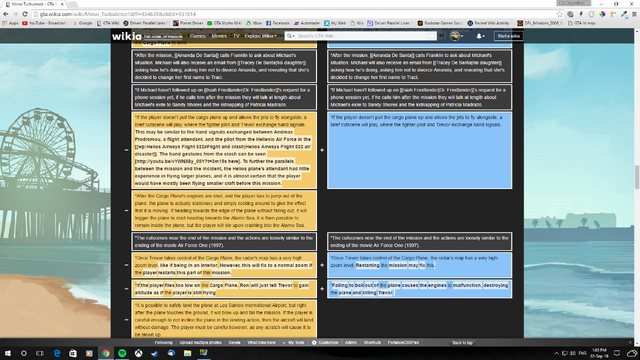This screenshot has height=360, width=640.
Task: Click Admin in the bottom toolbar
Action: (x=351, y=343)
